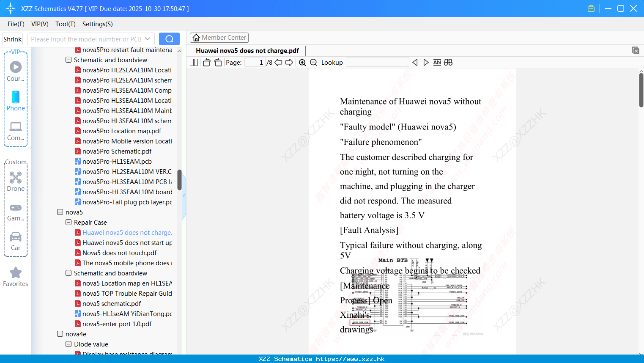Zoom out of the PDF

point(313,63)
